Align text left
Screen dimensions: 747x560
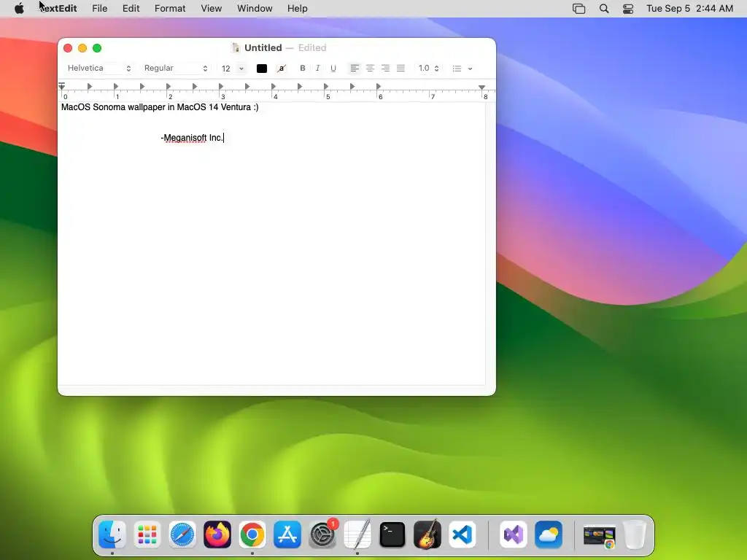(355, 68)
